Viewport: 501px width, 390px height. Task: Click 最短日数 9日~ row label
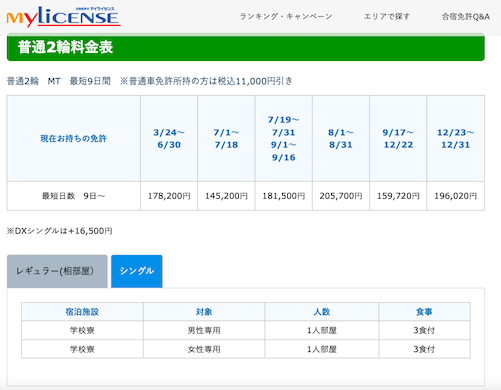74,196
